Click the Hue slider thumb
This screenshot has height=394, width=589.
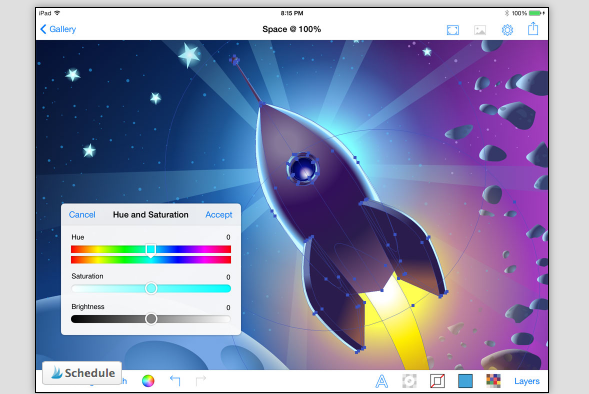[151, 250]
